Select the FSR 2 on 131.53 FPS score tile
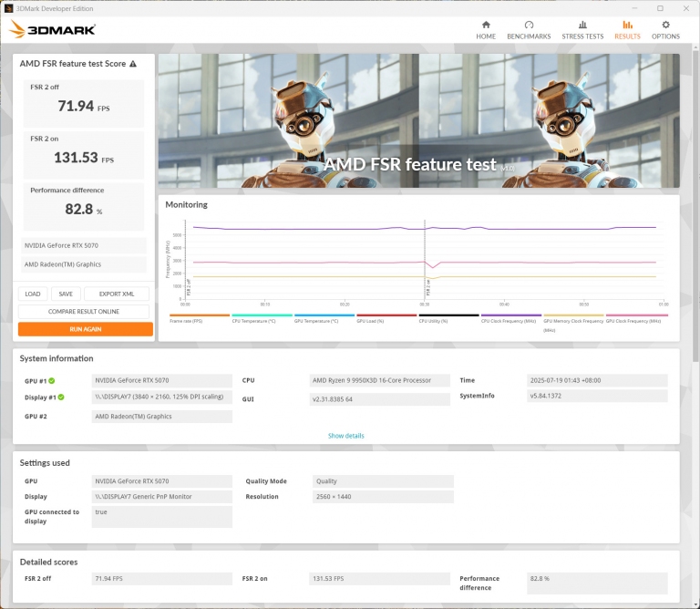 [x=84, y=155]
